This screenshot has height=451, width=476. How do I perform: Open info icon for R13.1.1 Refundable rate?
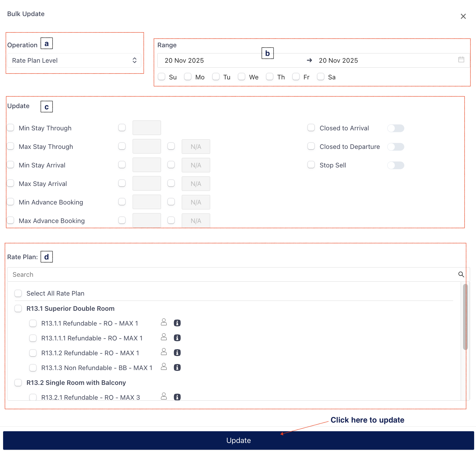(177, 323)
